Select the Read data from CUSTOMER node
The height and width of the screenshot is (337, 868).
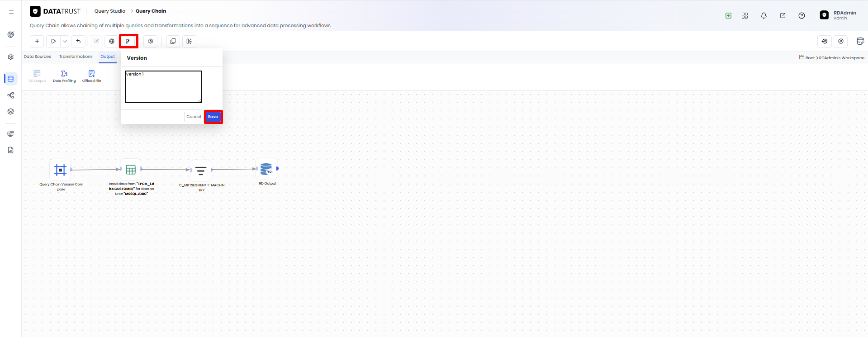coord(131,170)
